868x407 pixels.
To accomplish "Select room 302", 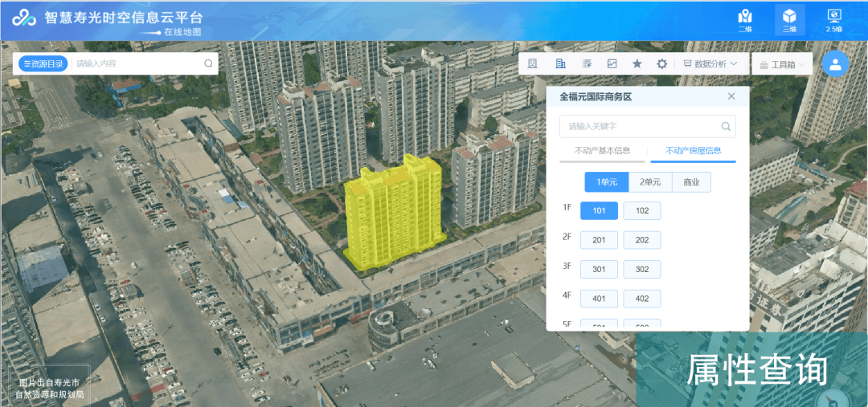I will pos(642,269).
